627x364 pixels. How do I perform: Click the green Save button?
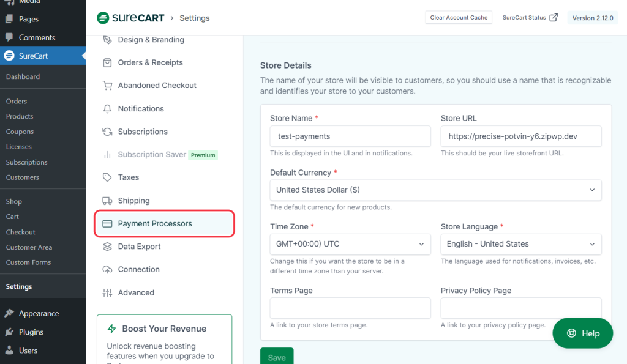277,357
